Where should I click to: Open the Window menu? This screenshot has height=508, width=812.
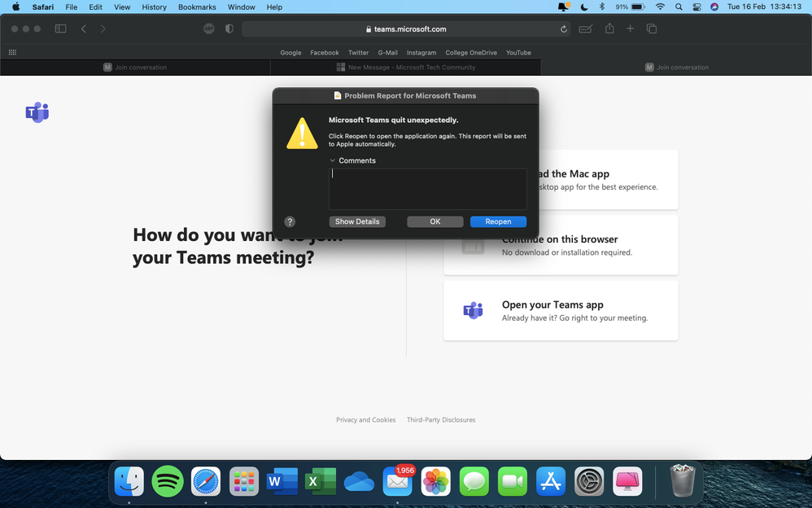242,7
